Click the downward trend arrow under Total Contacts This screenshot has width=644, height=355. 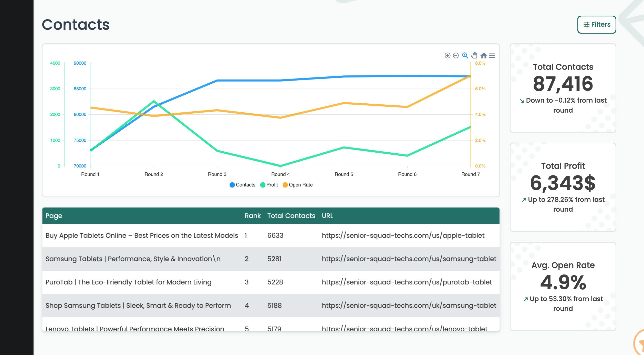click(522, 100)
